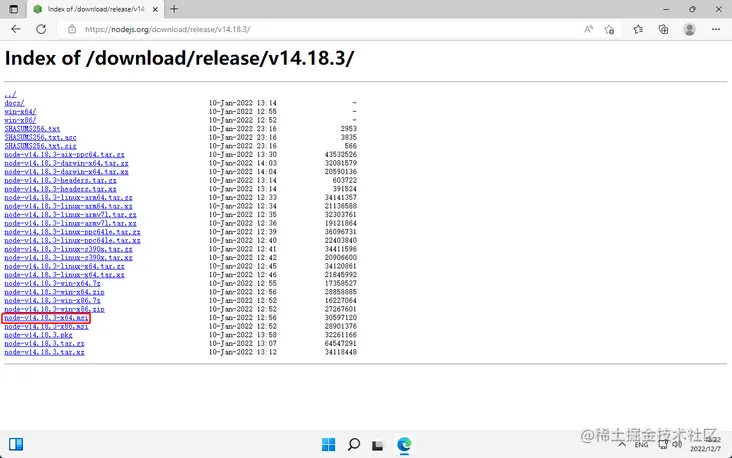The width and height of the screenshot is (732, 458).
Task: Open the win-x64/ folder link
Action: [x=20, y=112]
